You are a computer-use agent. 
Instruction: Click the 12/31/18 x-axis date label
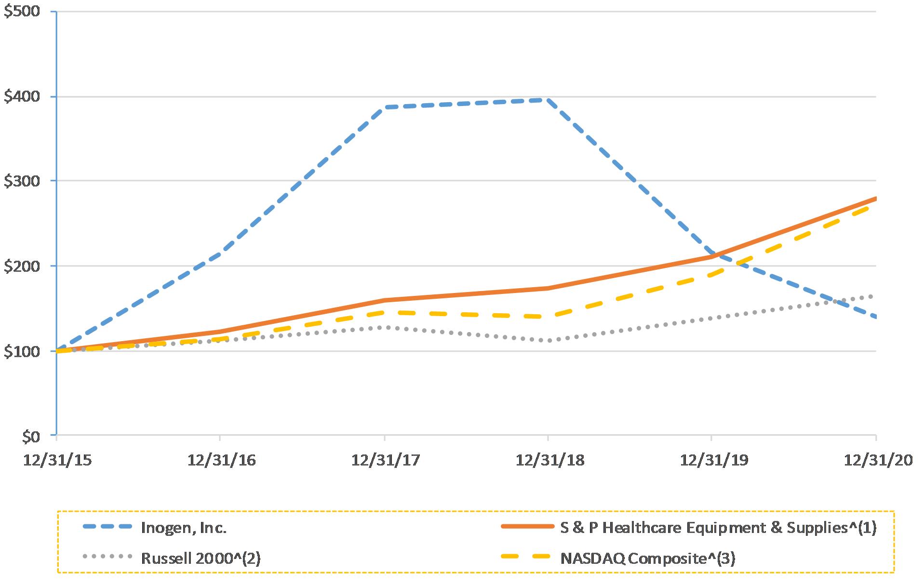pos(549,461)
